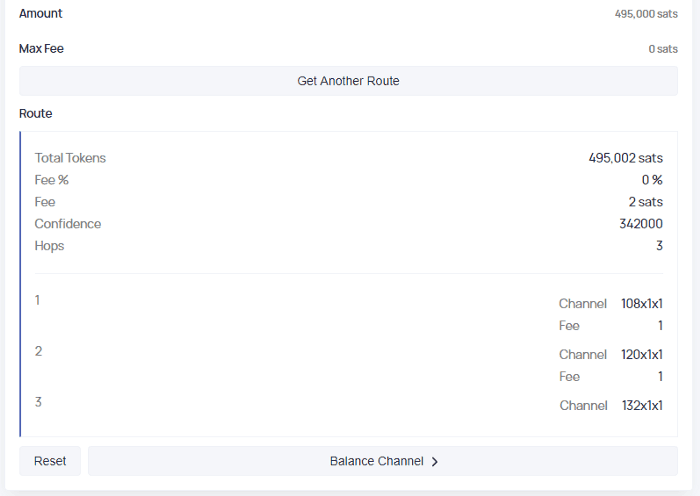
Task: Click the Hops label
Action: tap(50, 246)
